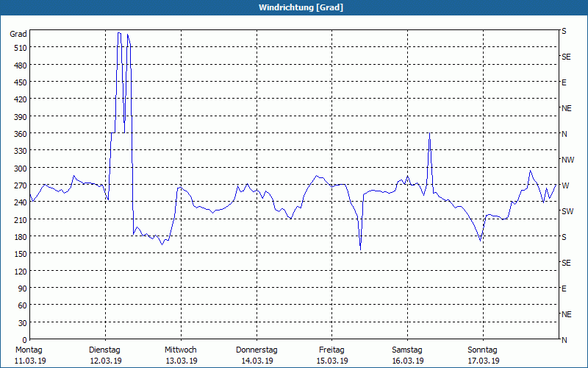Select the Mittwoch day label

pos(180,350)
